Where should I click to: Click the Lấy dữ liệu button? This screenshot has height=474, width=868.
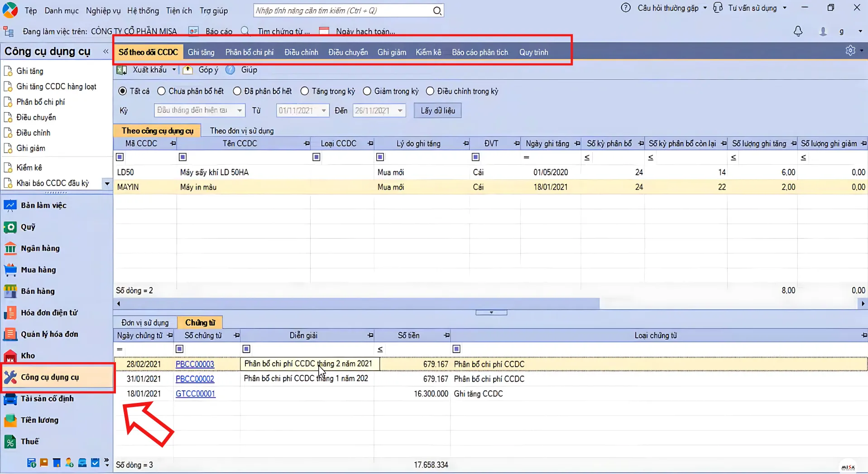point(438,110)
